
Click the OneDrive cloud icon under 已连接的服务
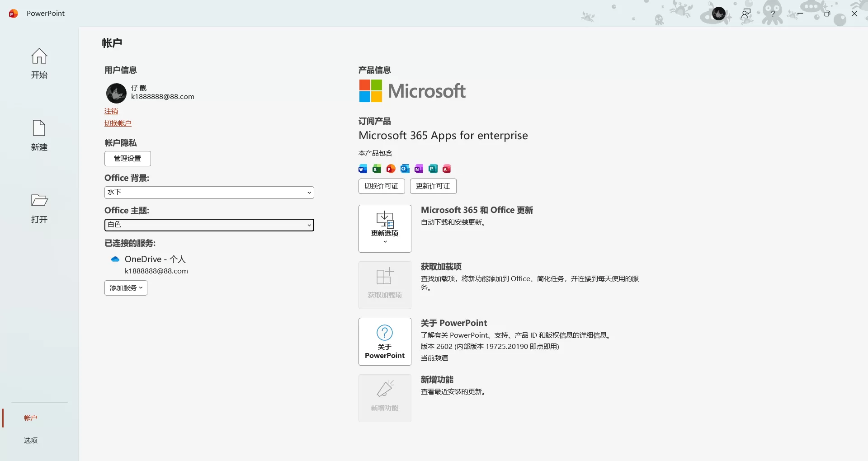coord(115,259)
